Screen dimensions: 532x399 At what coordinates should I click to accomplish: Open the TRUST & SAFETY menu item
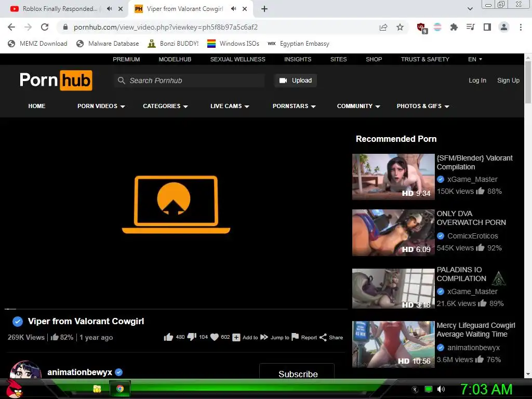(x=425, y=59)
